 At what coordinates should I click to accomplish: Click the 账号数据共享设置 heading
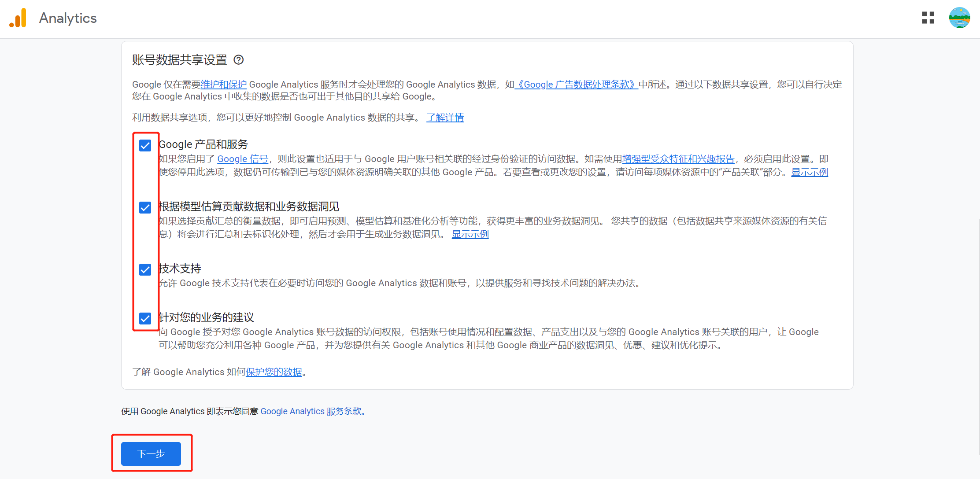pos(180,60)
